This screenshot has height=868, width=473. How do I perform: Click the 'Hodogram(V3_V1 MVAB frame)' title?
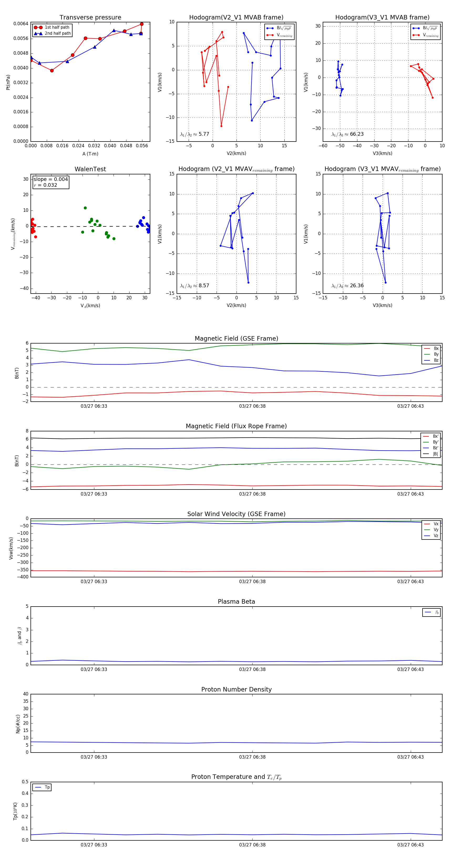(382, 18)
